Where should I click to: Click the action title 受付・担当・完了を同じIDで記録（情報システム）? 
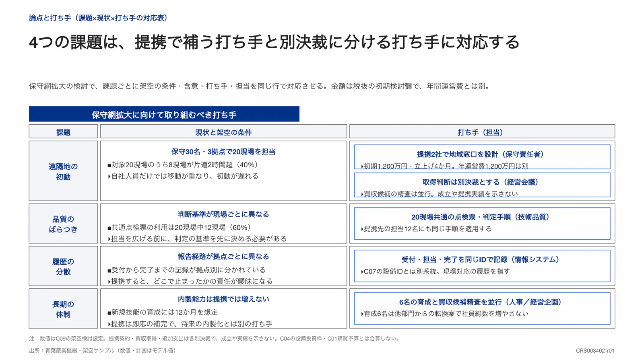pyautogui.click(x=482, y=260)
